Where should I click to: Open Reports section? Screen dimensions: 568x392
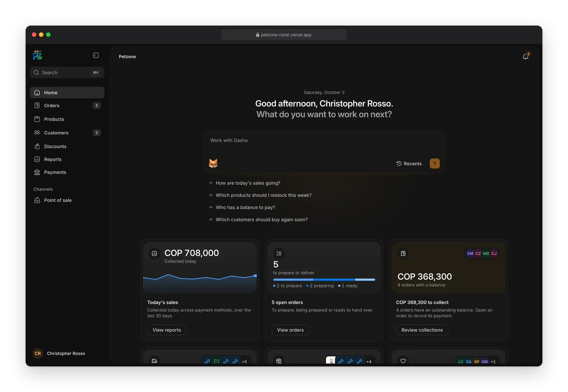click(x=67, y=159)
